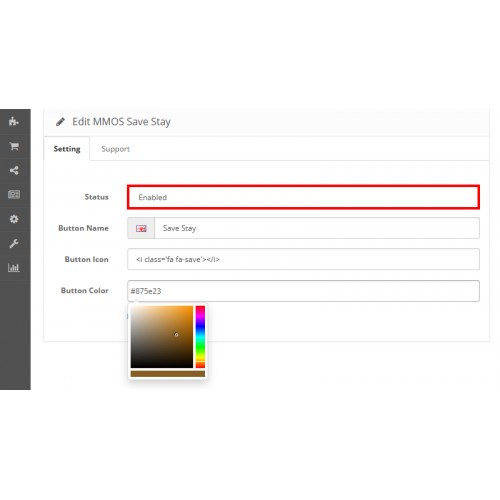Click the Status field label
Image resolution: width=500 pixels, height=500 pixels.
97,197
